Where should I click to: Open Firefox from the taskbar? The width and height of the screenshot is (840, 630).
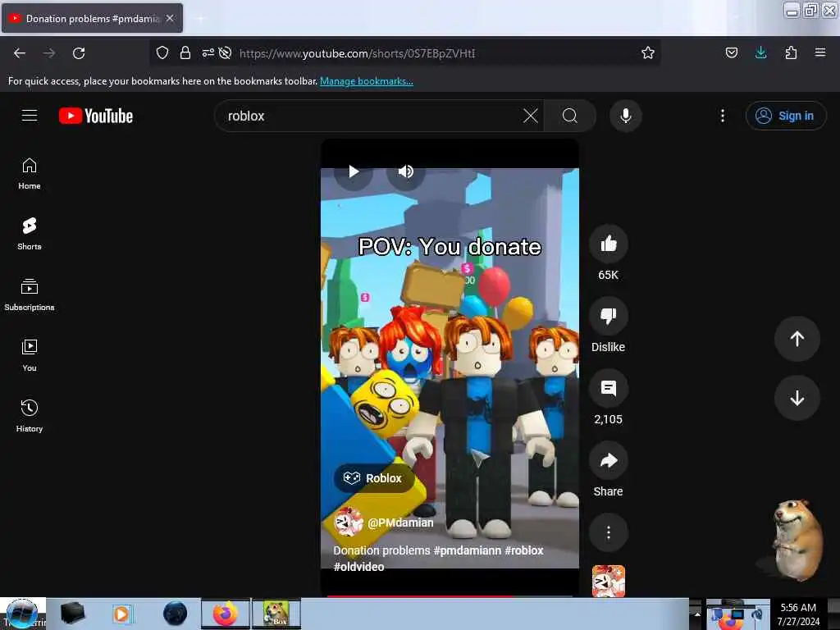pos(226,614)
